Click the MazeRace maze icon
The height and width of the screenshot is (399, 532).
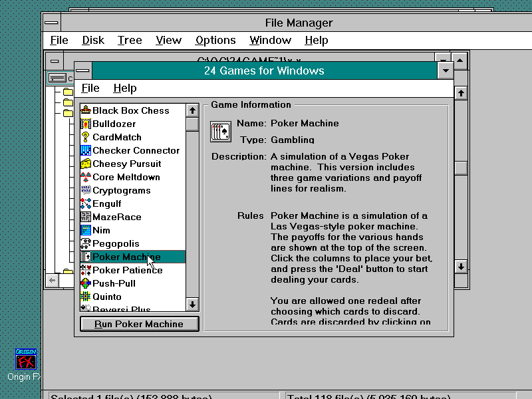(x=86, y=217)
